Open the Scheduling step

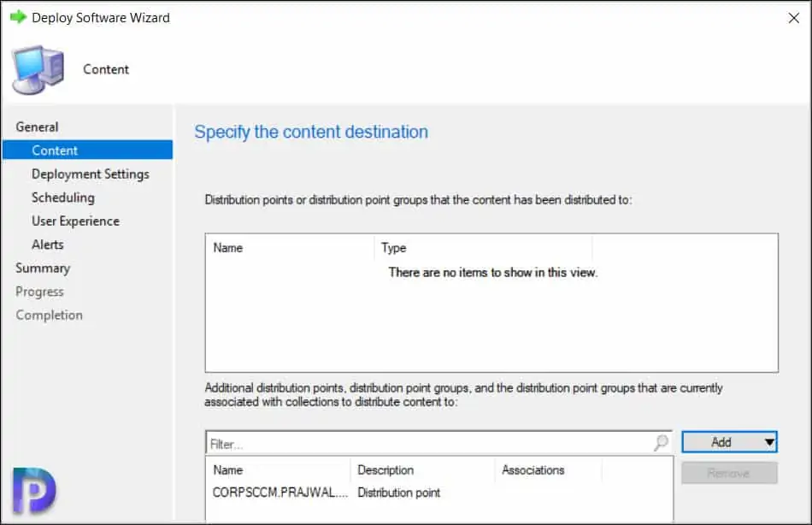pos(63,198)
